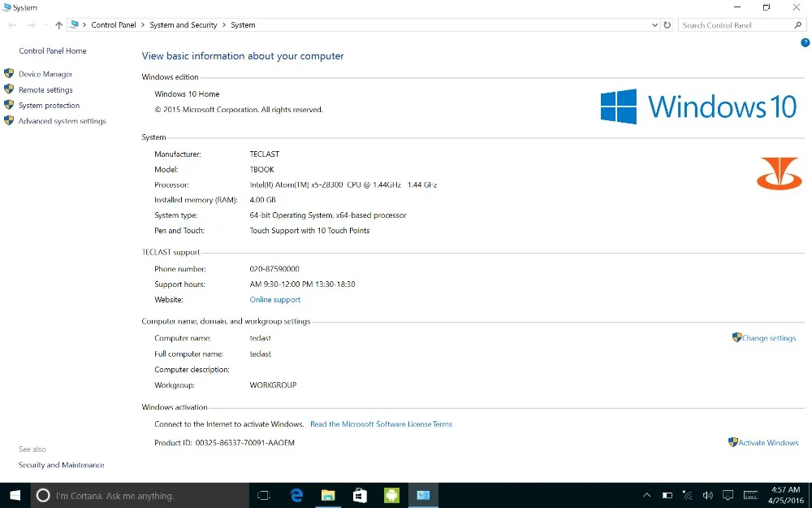The height and width of the screenshot is (508, 812).
Task: Click the Online support website link
Action: 275,300
